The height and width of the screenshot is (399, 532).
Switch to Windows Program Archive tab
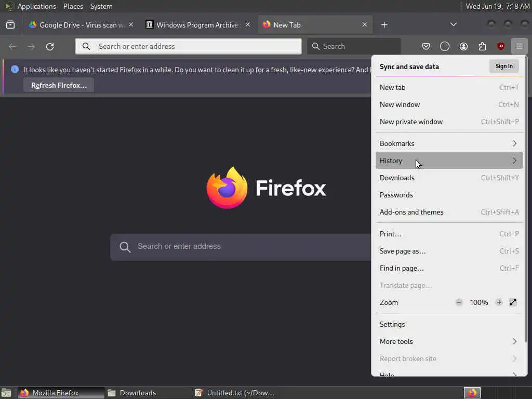pos(198,25)
